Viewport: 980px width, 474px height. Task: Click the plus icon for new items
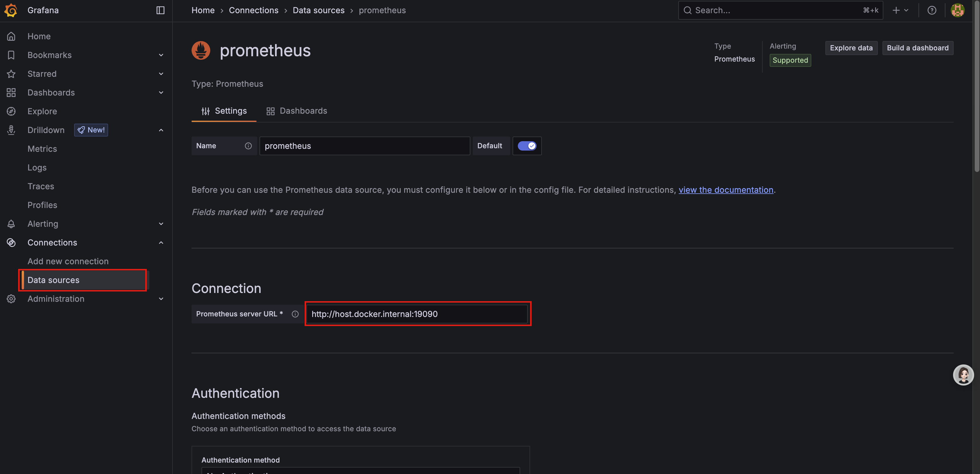point(896,10)
